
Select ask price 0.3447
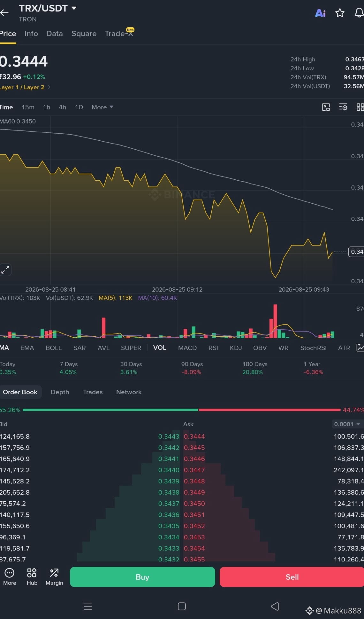coord(194,470)
